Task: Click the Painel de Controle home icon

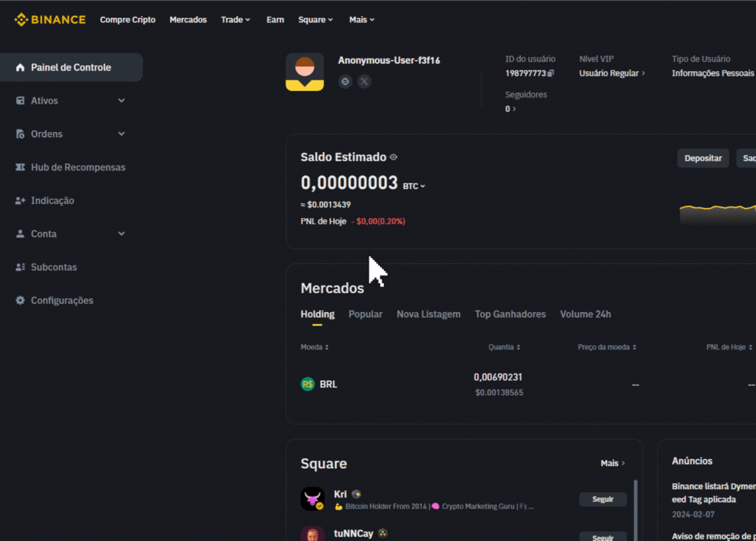Action: [x=20, y=67]
